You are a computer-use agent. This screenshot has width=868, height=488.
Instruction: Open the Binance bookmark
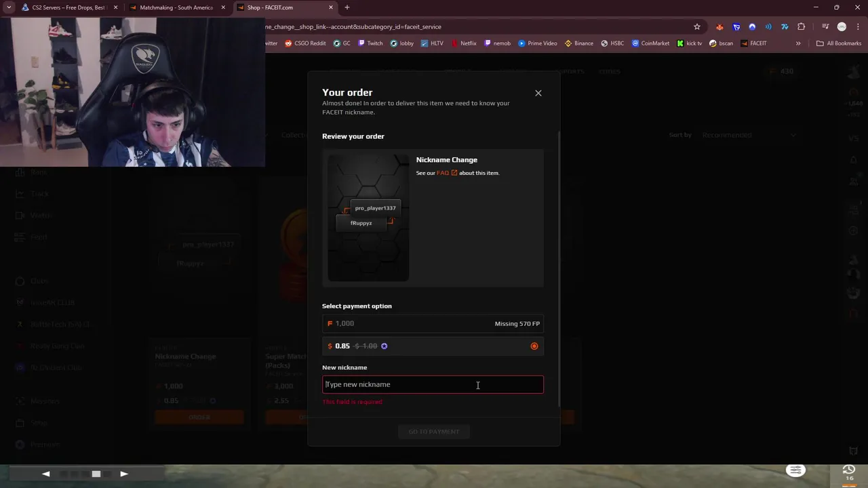[x=578, y=43]
